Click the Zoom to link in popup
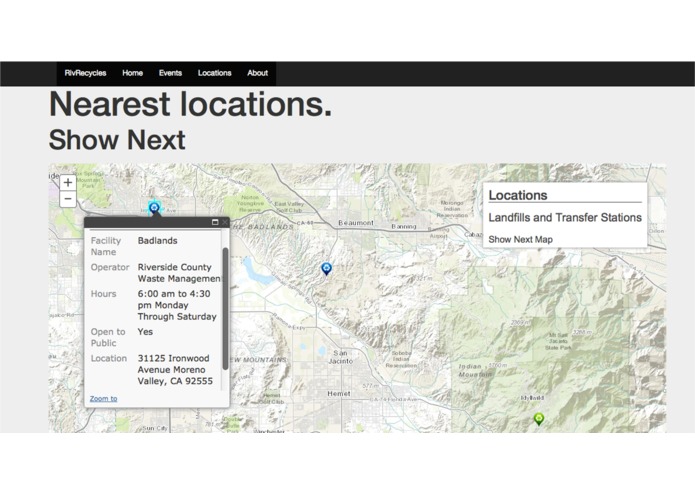The image size is (695, 494). pos(103,398)
